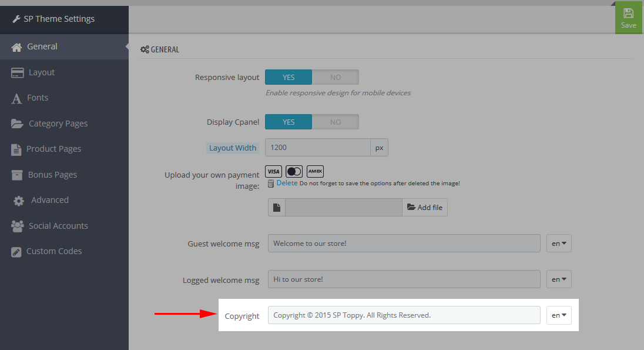
Task: Open the Category Pages tab
Action: (64, 124)
